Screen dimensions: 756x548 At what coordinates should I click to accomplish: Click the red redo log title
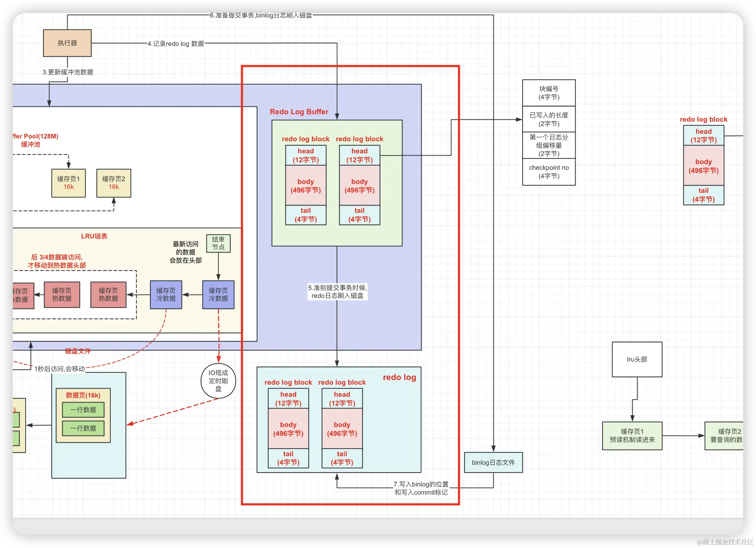tap(399, 377)
